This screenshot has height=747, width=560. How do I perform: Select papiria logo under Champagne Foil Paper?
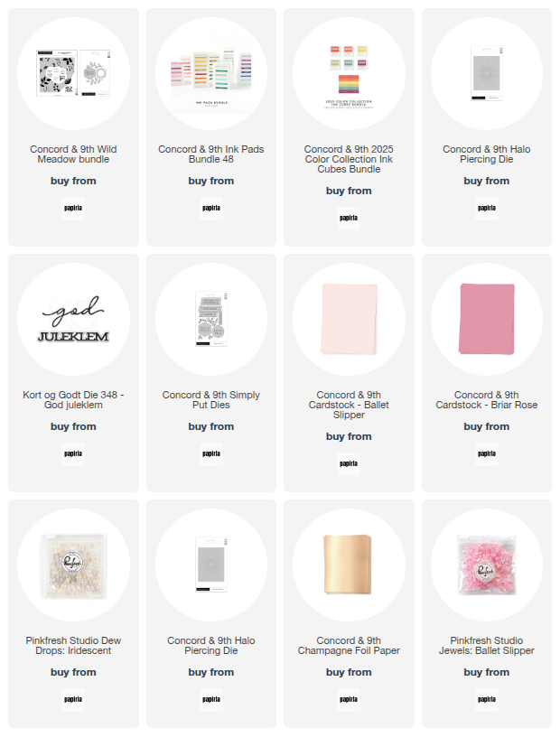349,700
